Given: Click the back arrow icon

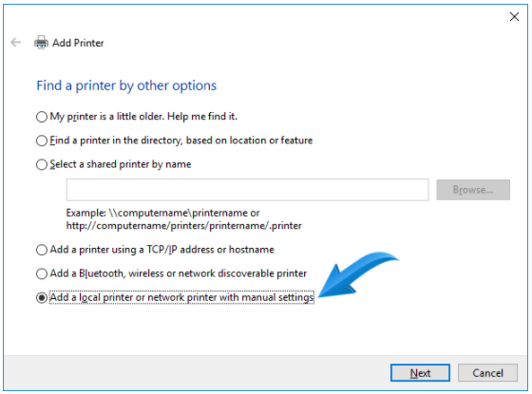Looking at the screenshot, I should (15, 43).
